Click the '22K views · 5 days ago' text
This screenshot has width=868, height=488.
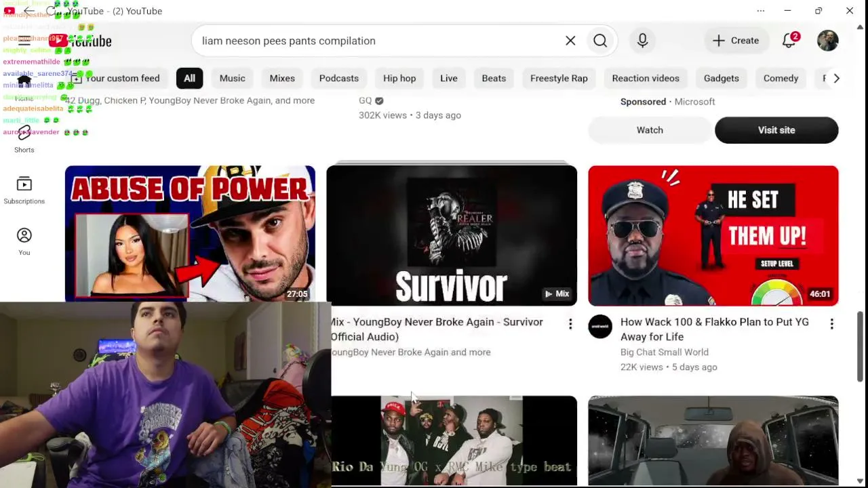[x=669, y=367]
